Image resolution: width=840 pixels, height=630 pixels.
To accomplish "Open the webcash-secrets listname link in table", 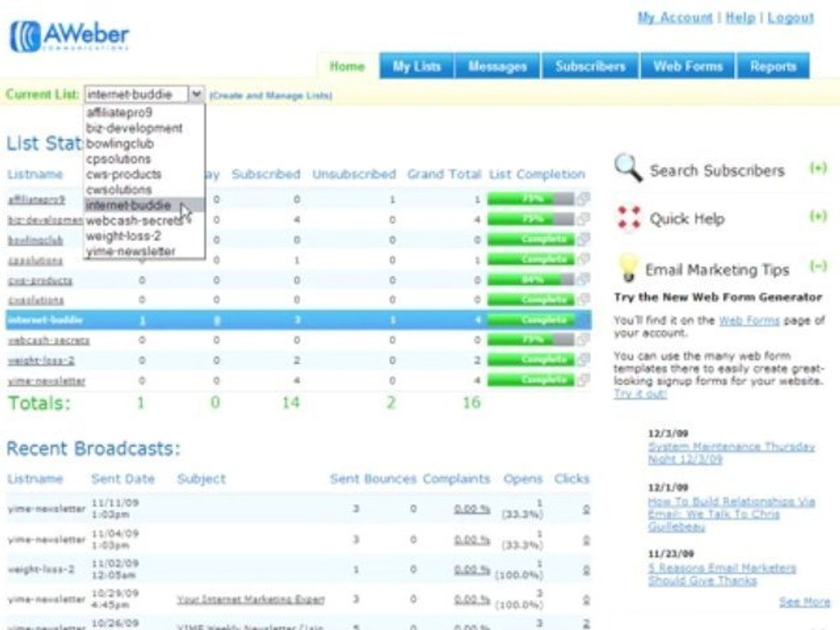I will pyautogui.click(x=49, y=340).
